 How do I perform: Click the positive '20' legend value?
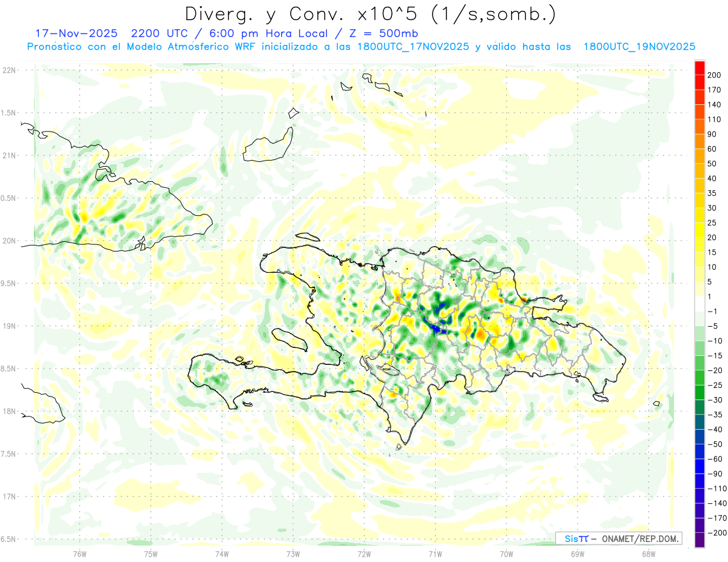pyautogui.click(x=713, y=237)
